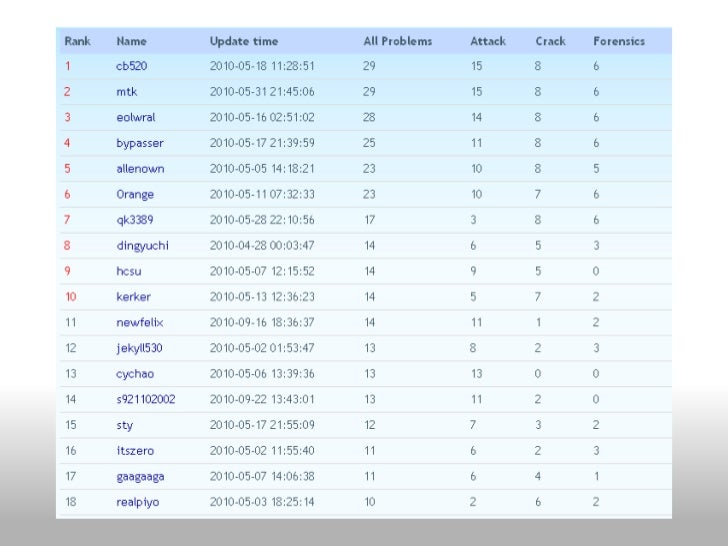Image resolution: width=728 pixels, height=546 pixels.
Task: Click the sty name link
Action: pos(124,425)
